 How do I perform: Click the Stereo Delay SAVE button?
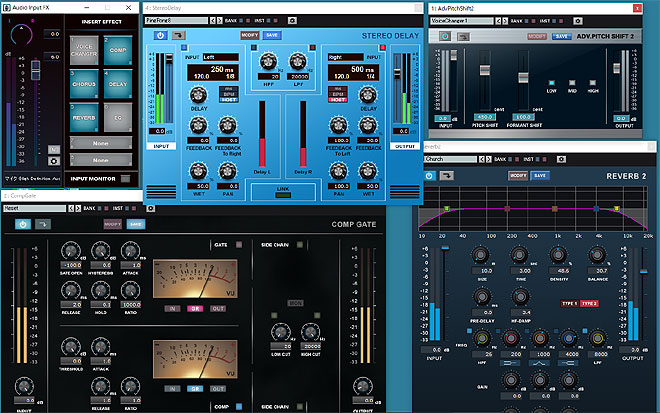point(272,35)
